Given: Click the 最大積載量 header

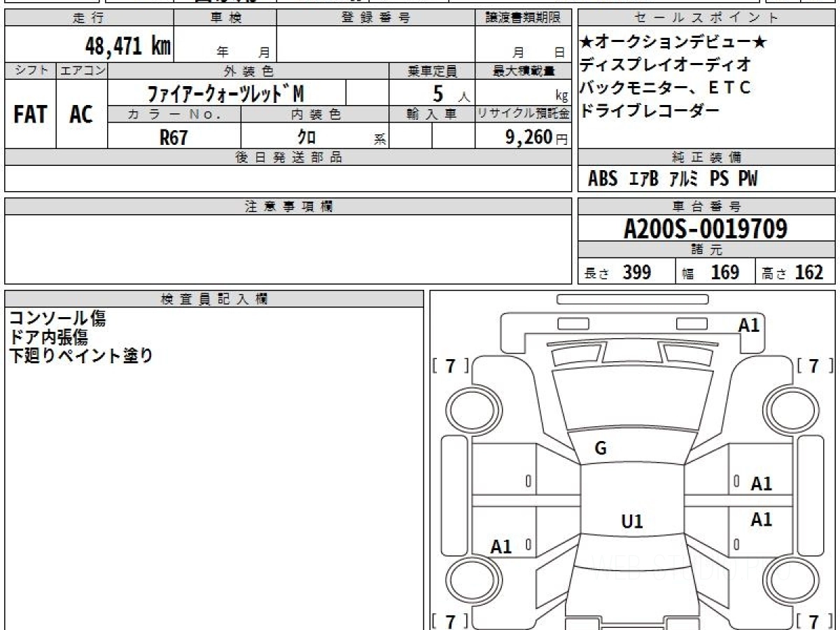Looking at the screenshot, I should point(523,71).
